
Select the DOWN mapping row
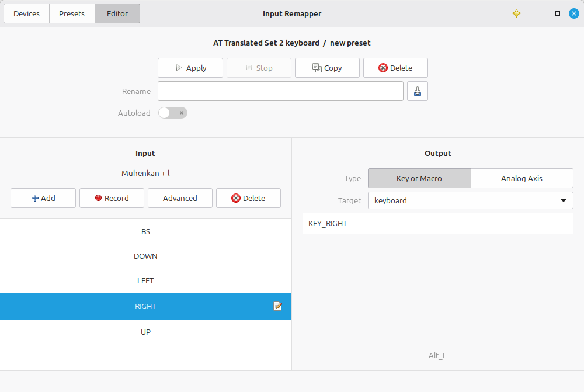[x=145, y=256]
